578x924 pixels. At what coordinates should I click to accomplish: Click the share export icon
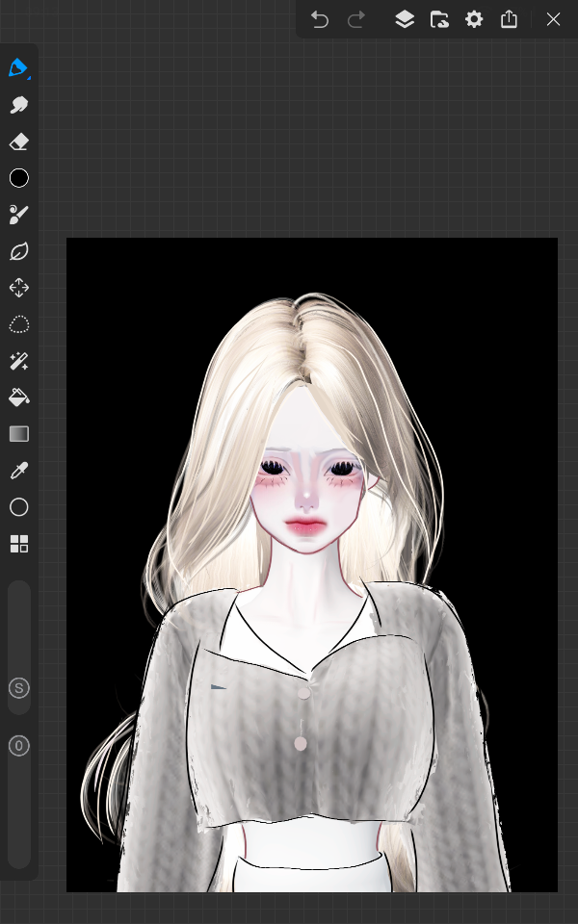[x=509, y=19]
